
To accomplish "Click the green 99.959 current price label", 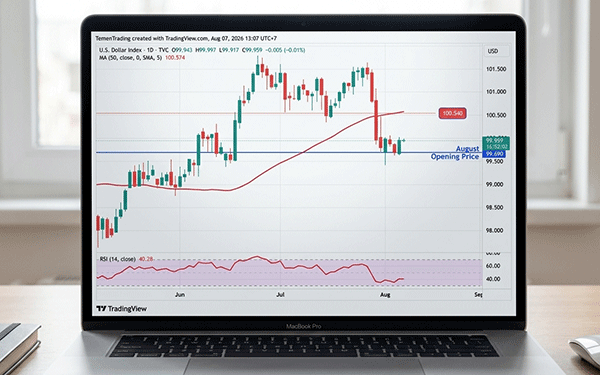I will tap(495, 143).
